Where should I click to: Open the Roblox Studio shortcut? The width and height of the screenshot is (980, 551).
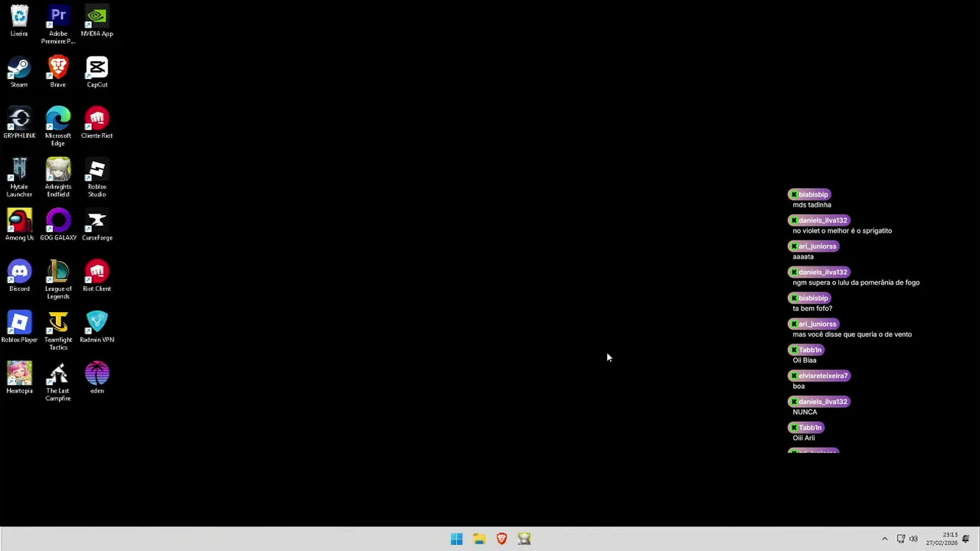[96, 178]
